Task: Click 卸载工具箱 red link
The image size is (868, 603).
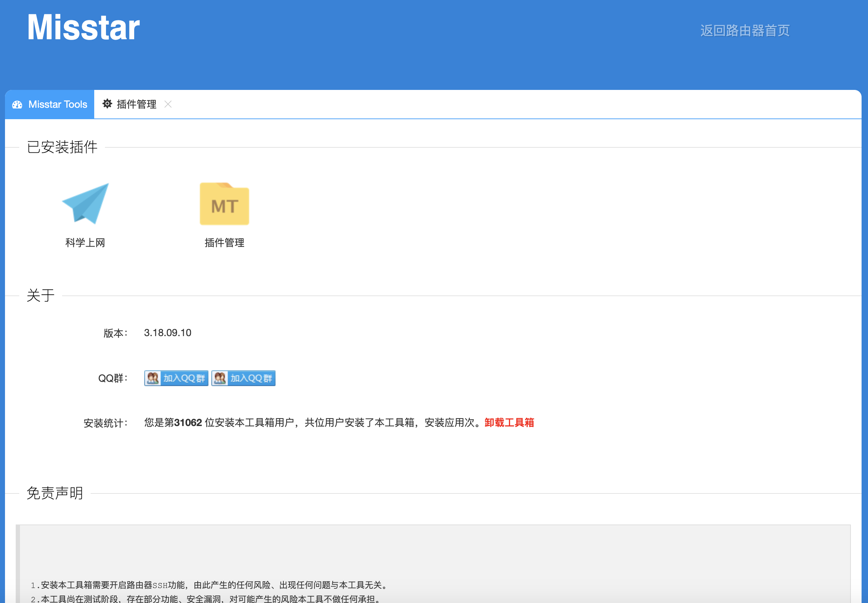Action: pyautogui.click(x=509, y=422)
